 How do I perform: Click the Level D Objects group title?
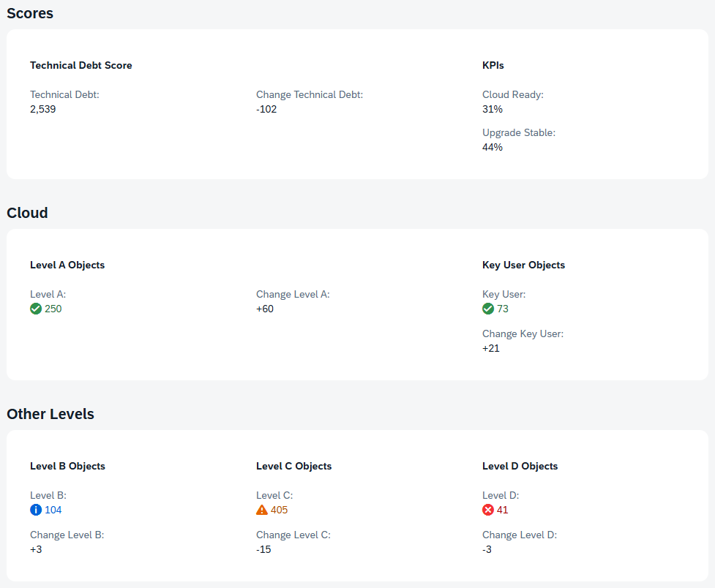(x=520, y=467)
